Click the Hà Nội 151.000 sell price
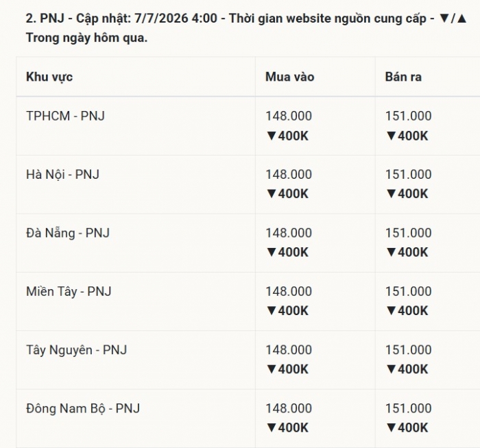The image size is (480, 448). (409, 174)
